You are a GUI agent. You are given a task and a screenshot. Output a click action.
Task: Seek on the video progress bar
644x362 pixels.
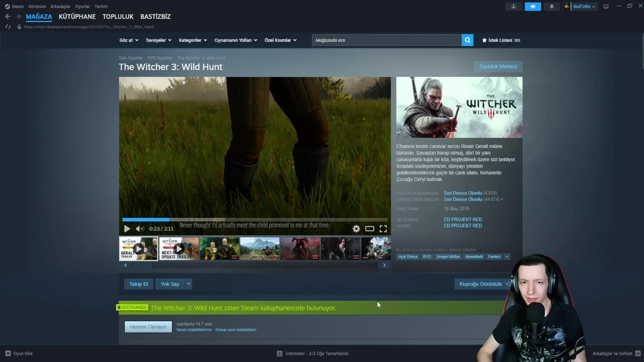255,220
